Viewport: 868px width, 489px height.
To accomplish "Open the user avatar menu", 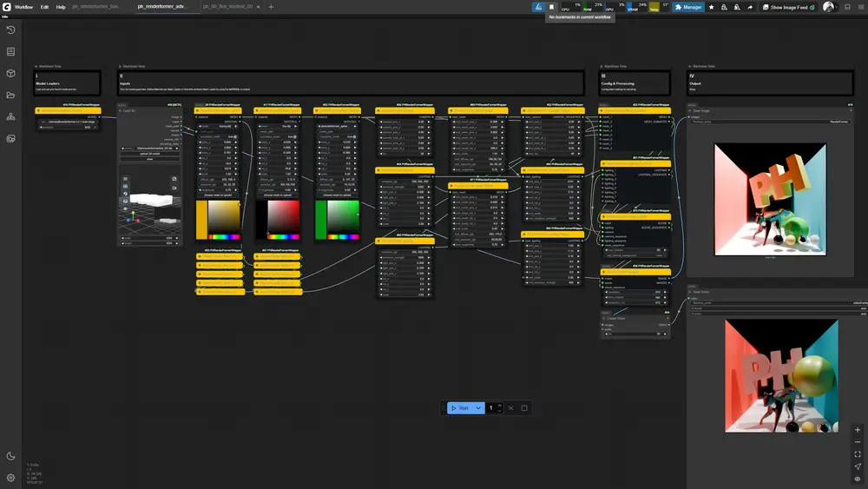I will click(x=829, y=7).
